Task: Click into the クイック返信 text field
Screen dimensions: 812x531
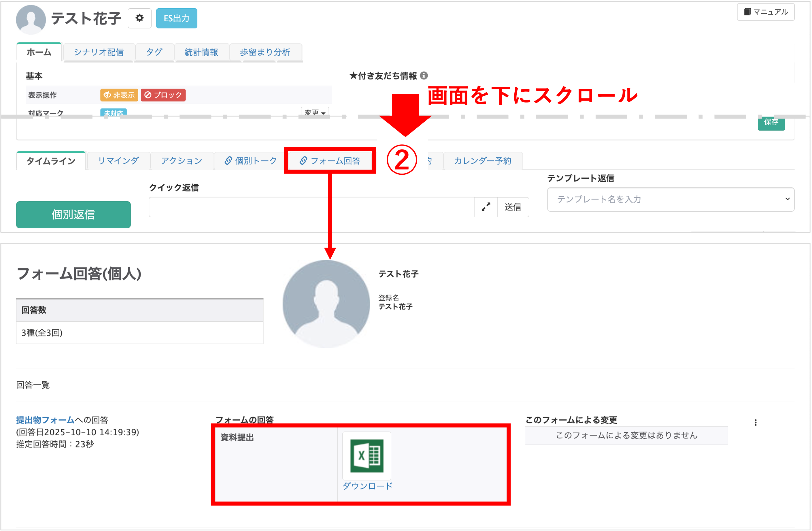Action: 311,207
